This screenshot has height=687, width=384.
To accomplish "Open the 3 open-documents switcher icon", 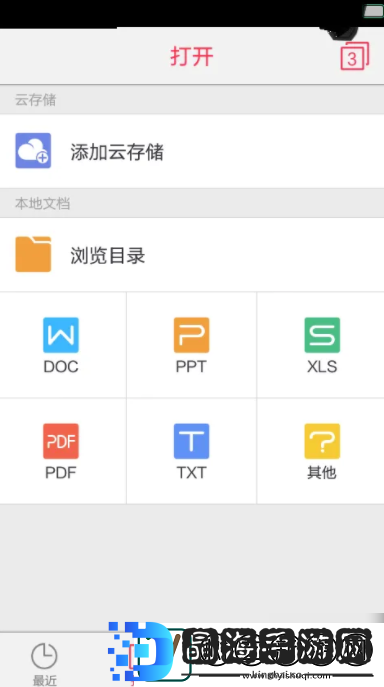I will point(355,56).
